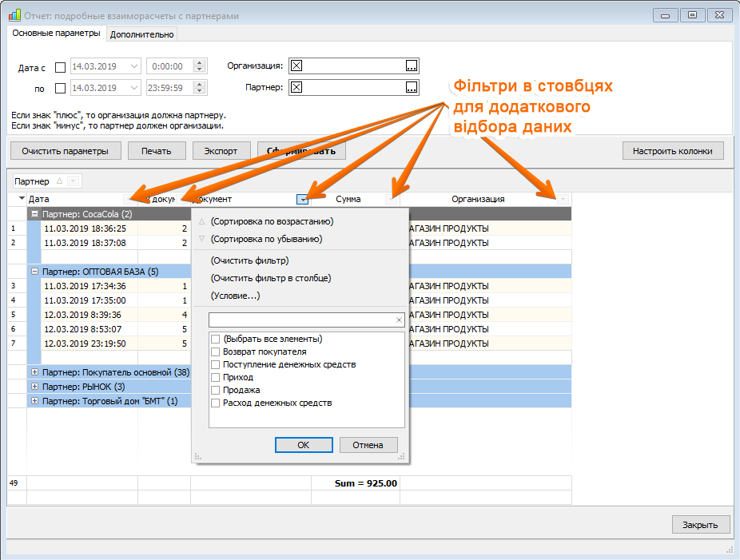740x560 pixels.
Task: Expand Партнер: Торговый дом БМТ group
Action: tap(34, 400)
